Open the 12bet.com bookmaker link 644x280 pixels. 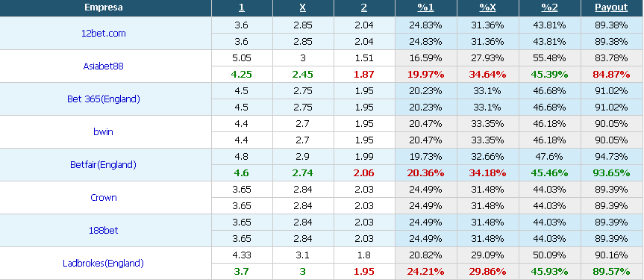pyautogui.click(x=103, y=34)
